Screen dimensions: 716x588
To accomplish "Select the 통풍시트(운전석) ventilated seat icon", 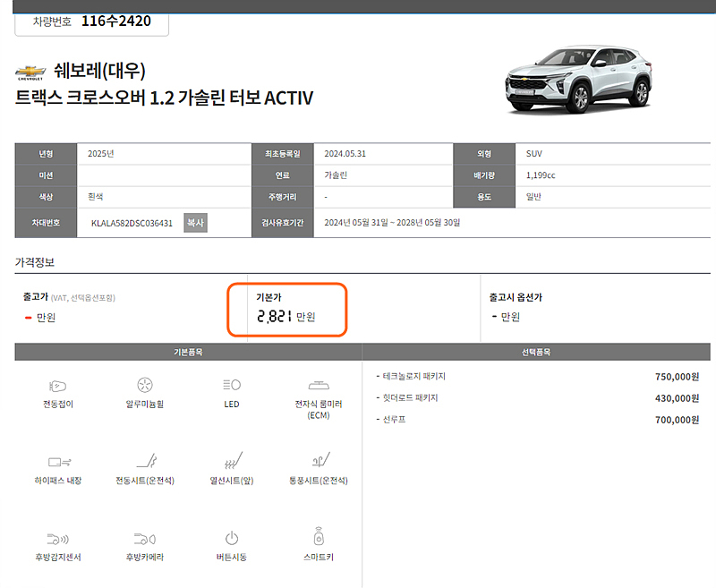I will pos(320,460).
